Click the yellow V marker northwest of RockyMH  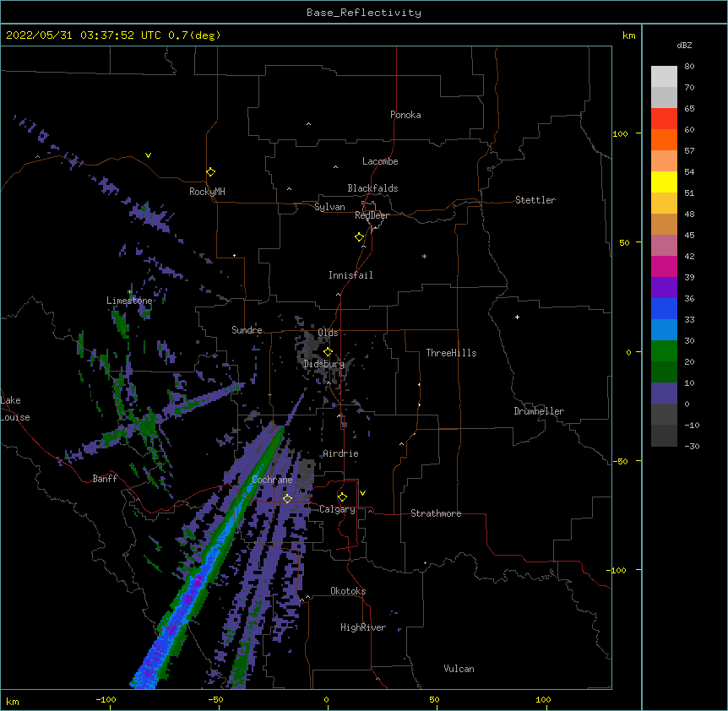click(x=148, y=155)
